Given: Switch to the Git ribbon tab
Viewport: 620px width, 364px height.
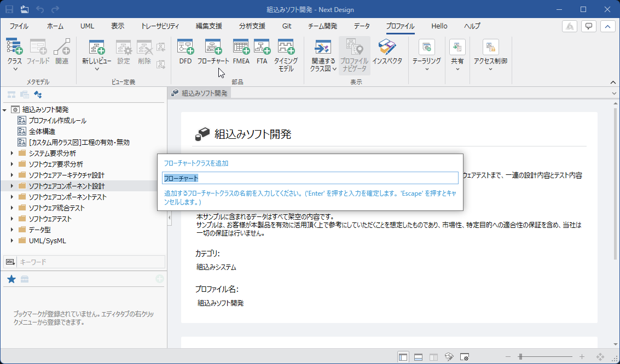Looking at the screenshot, I should [287, 26].
